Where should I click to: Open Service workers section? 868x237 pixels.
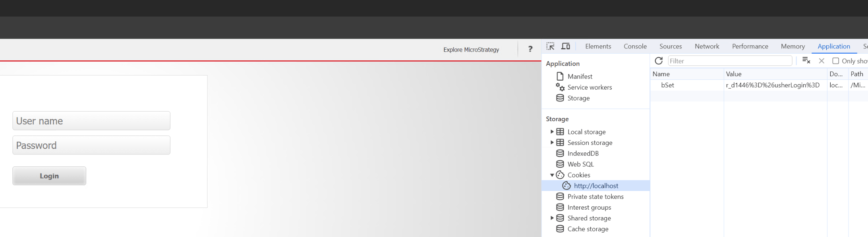[589, 87]
